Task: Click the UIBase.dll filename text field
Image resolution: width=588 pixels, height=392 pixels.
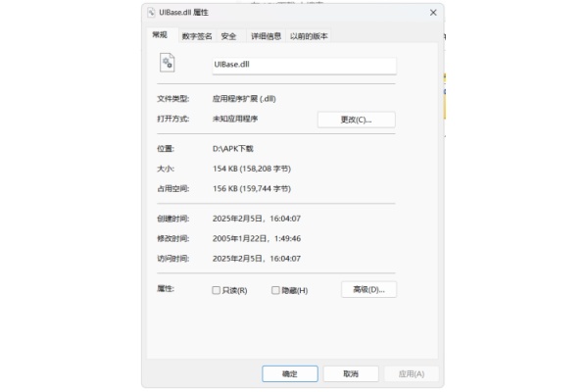Action: point(304,66)
